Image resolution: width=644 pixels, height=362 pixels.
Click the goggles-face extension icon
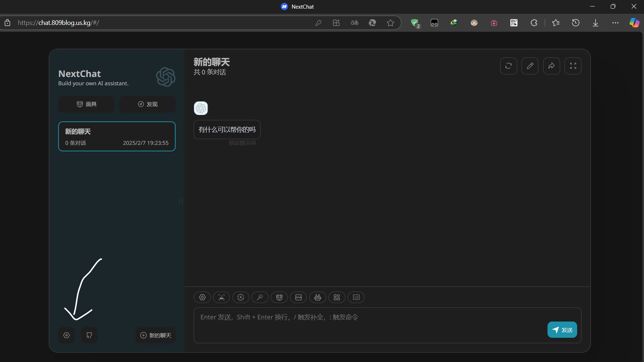(434, 23)
